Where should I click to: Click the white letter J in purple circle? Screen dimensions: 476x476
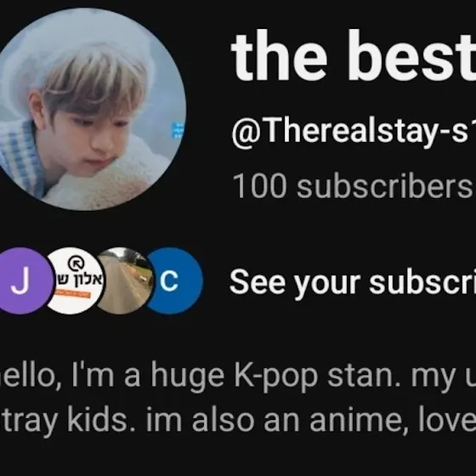click(x=20, y=280)
